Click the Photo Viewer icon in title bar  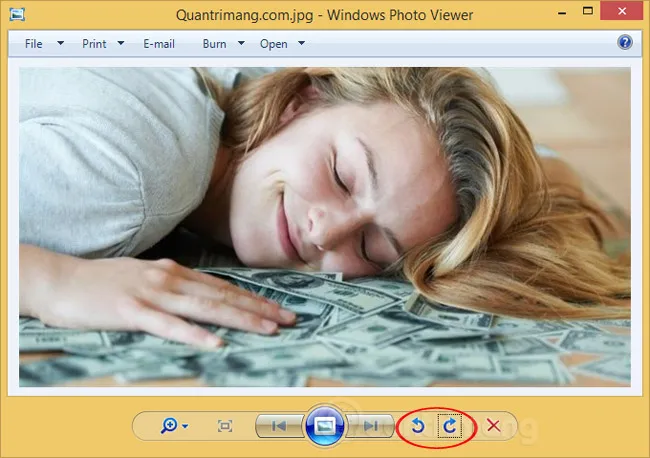tap(18, 14)
